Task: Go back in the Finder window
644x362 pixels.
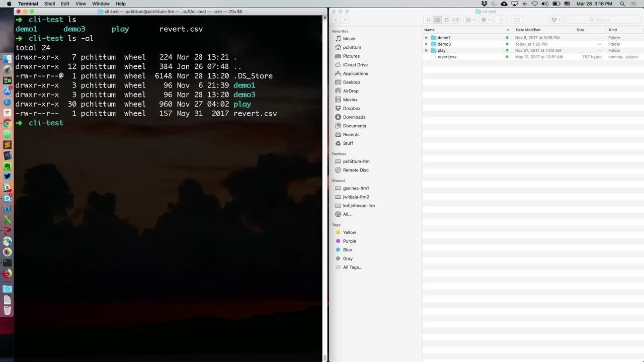Action: (336, 20)
